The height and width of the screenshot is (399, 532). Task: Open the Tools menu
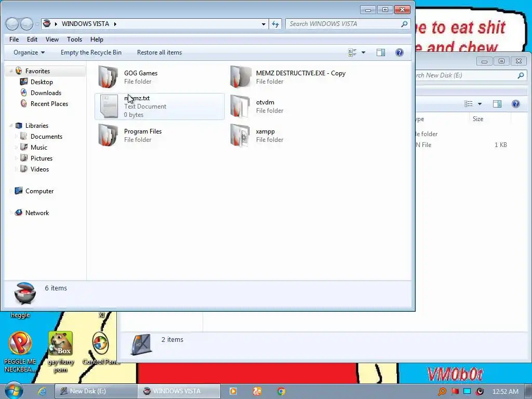(74, 39)
